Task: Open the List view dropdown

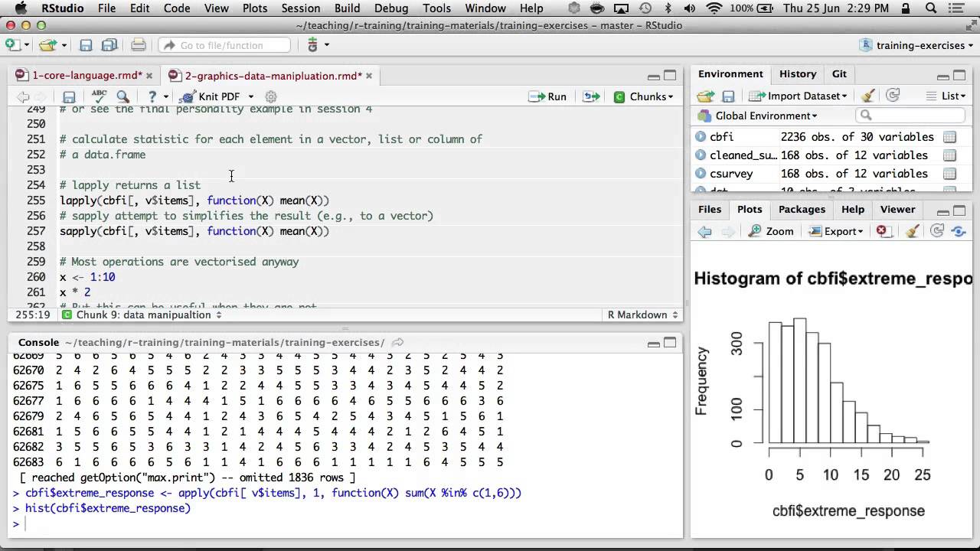Action: (x=946, y=96)
